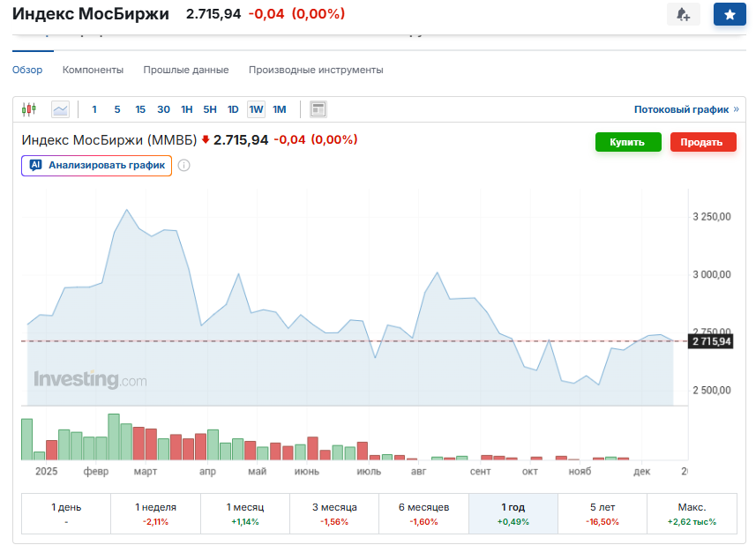Click the дек label on the time axis
The width and height of the screenshot is (756, 545).
(641, 471)
